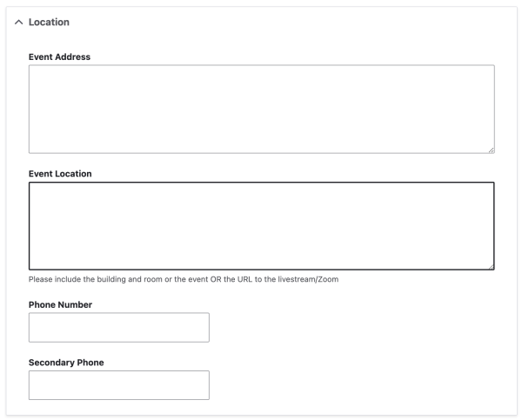Image resolution: width=522 pixels, height=420 pixels.
Task: Click the word "Please" in the hint
Action: tap(40, 279)
